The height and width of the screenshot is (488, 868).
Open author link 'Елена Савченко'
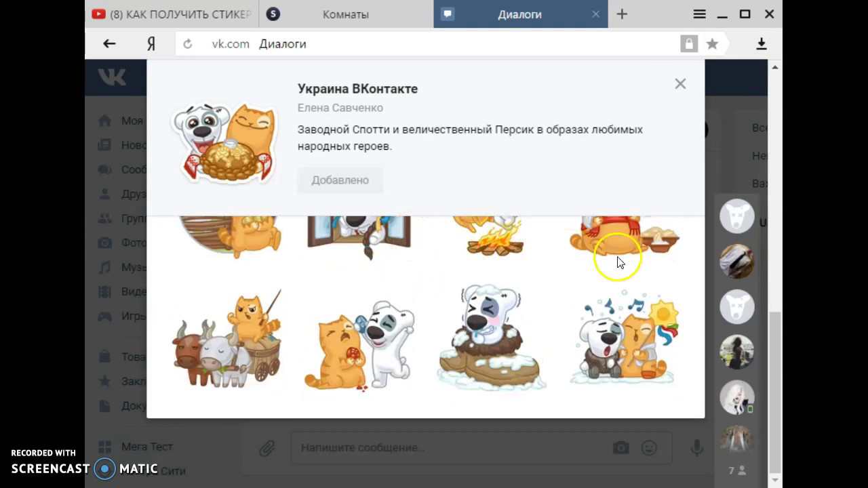340,108
